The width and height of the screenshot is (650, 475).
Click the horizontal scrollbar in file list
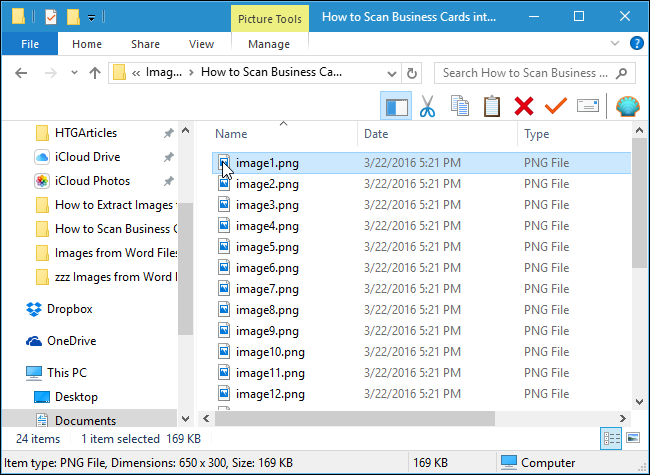400,417
